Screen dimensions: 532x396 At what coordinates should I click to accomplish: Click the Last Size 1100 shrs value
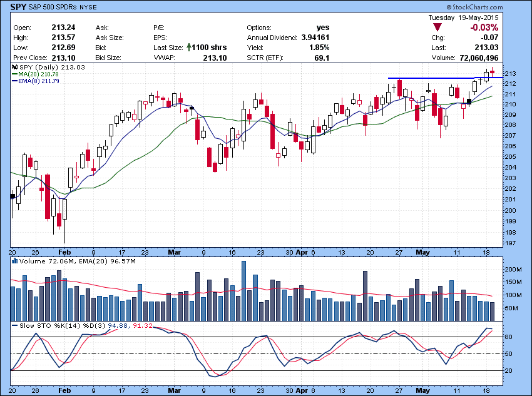209,47
